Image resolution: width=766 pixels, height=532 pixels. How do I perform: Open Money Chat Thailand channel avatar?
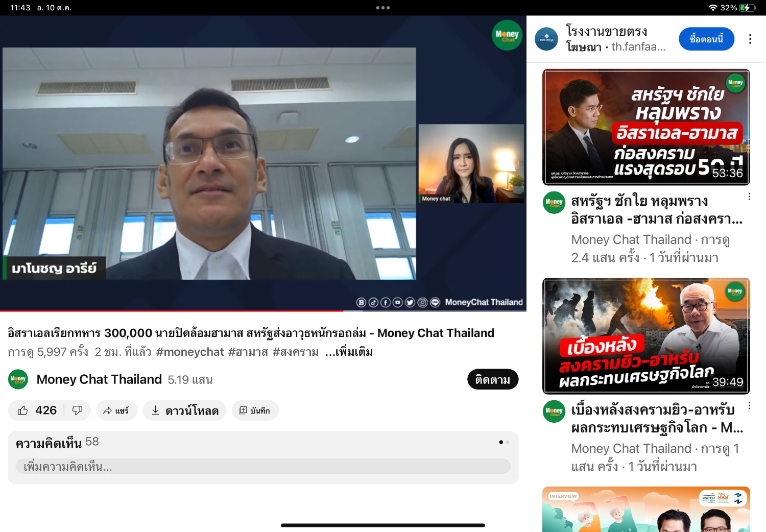18,379
